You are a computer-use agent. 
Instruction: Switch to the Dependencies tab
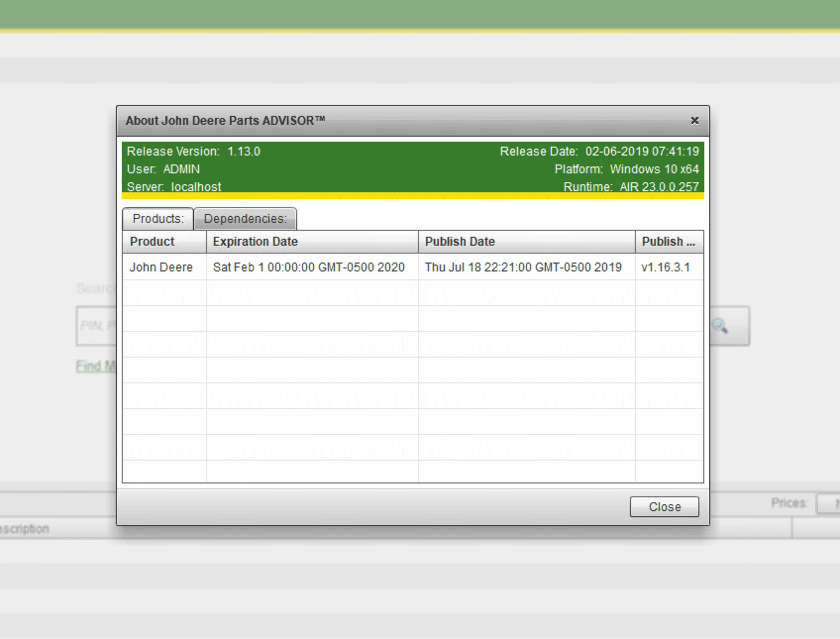click(x=245, y=218)
